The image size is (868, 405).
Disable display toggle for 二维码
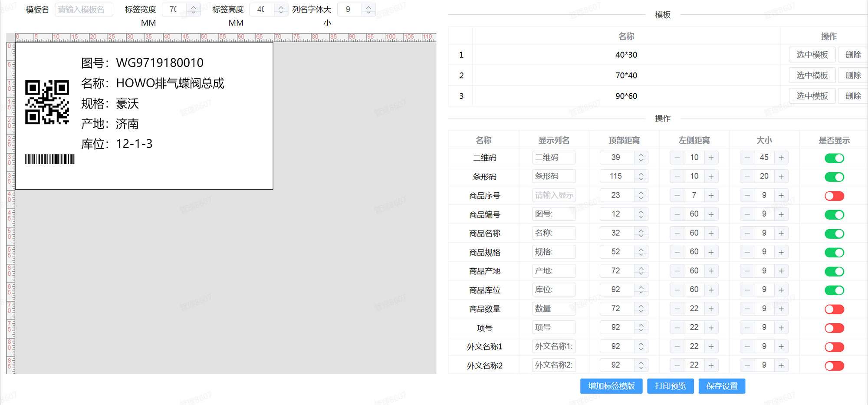834,158
